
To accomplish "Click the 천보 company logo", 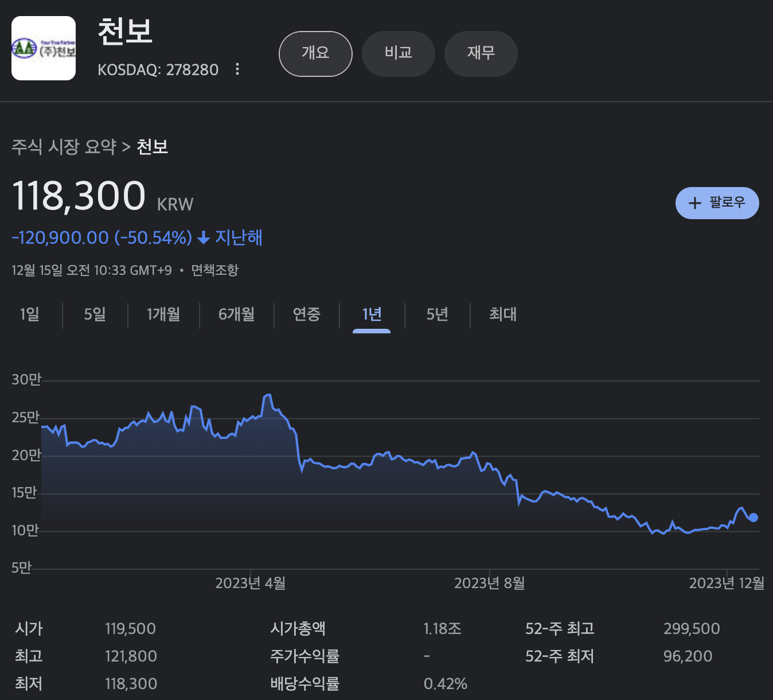I will click(x=44, y=48).
